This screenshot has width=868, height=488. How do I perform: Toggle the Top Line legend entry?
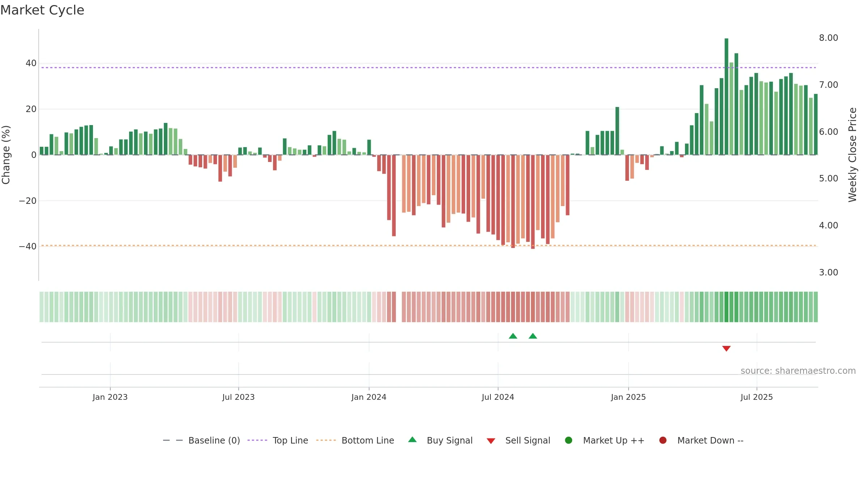(x=278, y=440)
